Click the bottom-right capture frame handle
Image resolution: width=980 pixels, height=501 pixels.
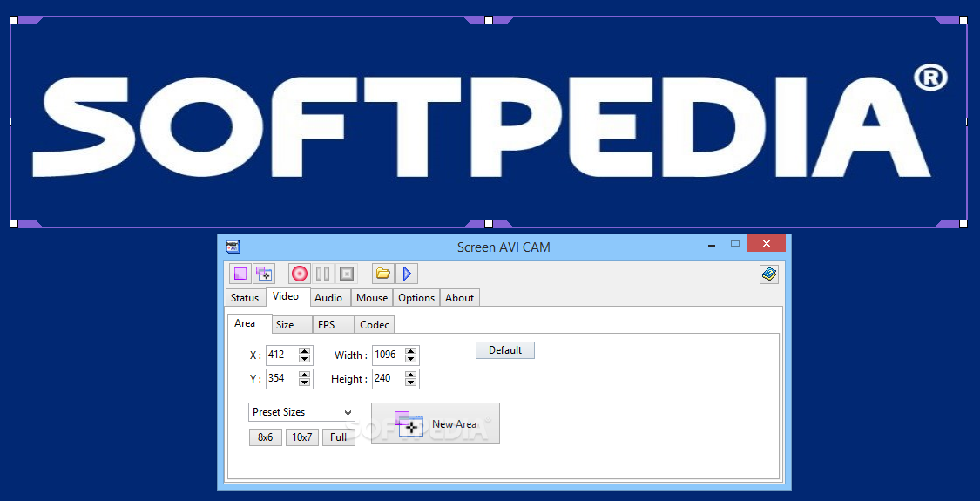tap(963, 223)
